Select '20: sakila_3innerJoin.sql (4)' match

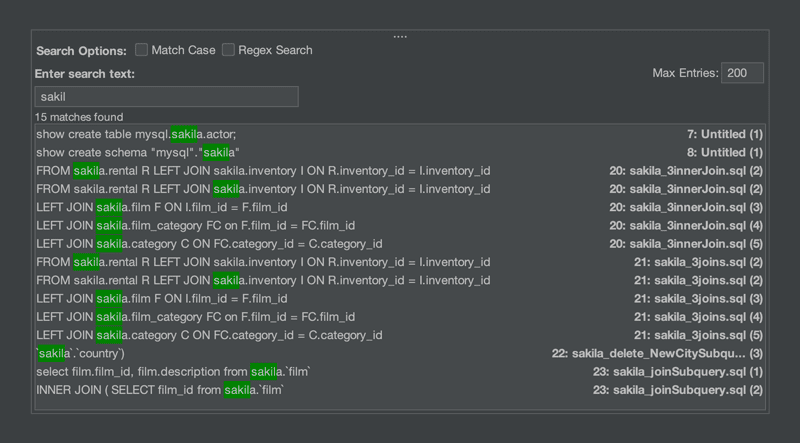point(686,226)
